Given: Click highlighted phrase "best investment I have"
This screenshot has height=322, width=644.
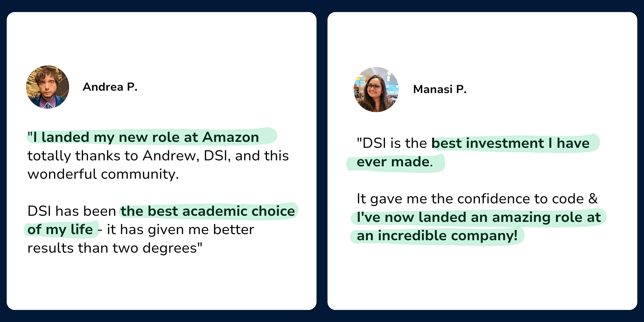Looking at the screenshot, I should click(511, 143).
